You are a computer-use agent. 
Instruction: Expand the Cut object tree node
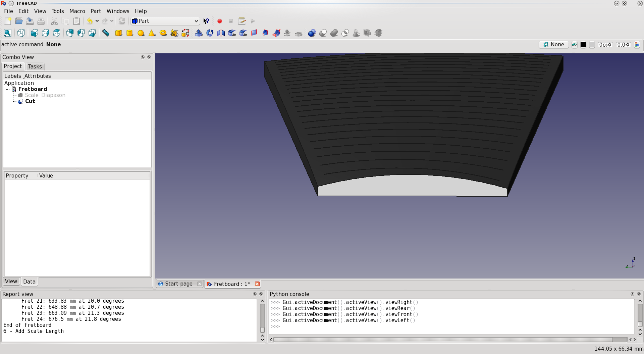[14, 101]
